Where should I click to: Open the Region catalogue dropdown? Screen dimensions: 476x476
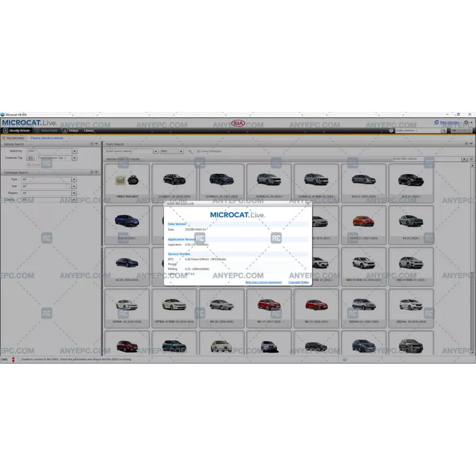tap(74, 193)
